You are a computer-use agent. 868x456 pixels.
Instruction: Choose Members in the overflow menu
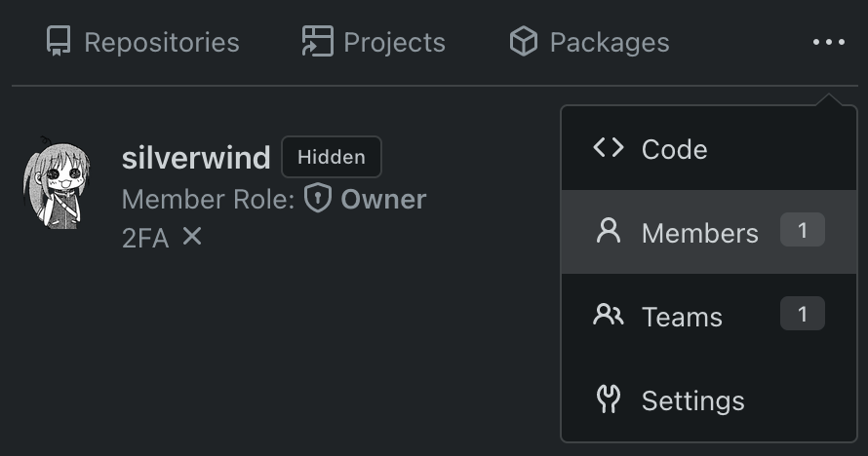pyautogui.click(x=699, y=233)
